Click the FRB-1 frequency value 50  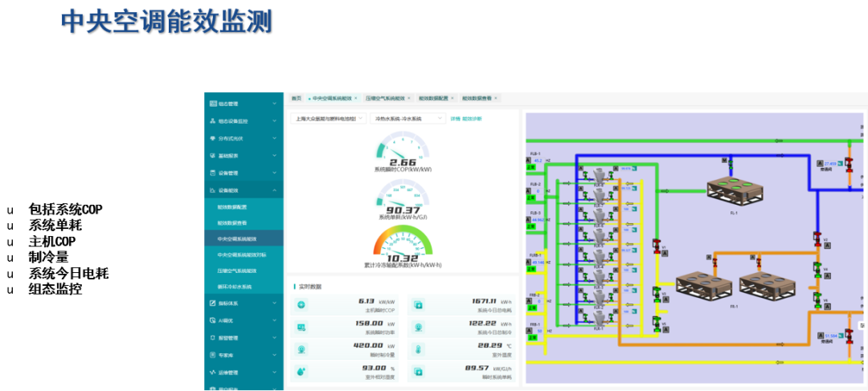[x=539, y=331]
